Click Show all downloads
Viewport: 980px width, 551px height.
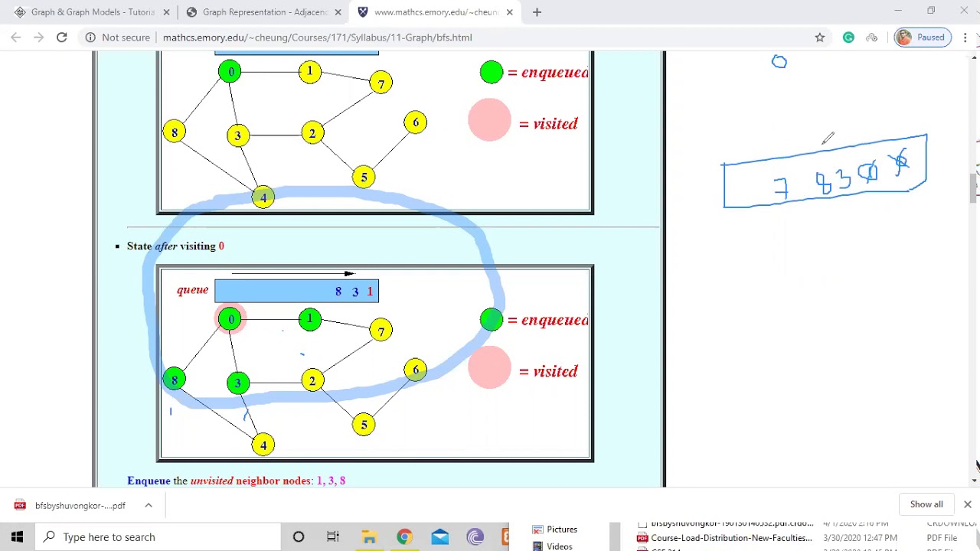(926, 504)
